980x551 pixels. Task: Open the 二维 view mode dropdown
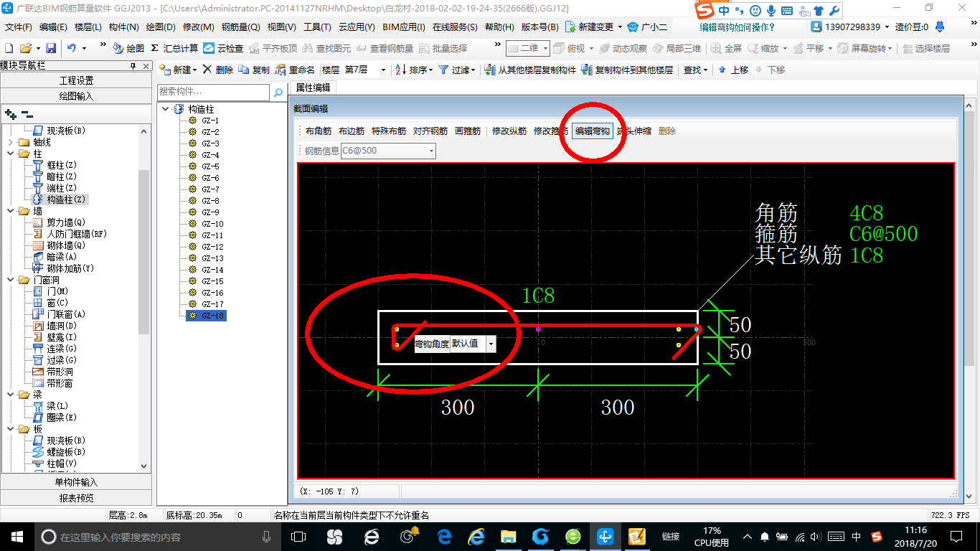click(545, 48)
